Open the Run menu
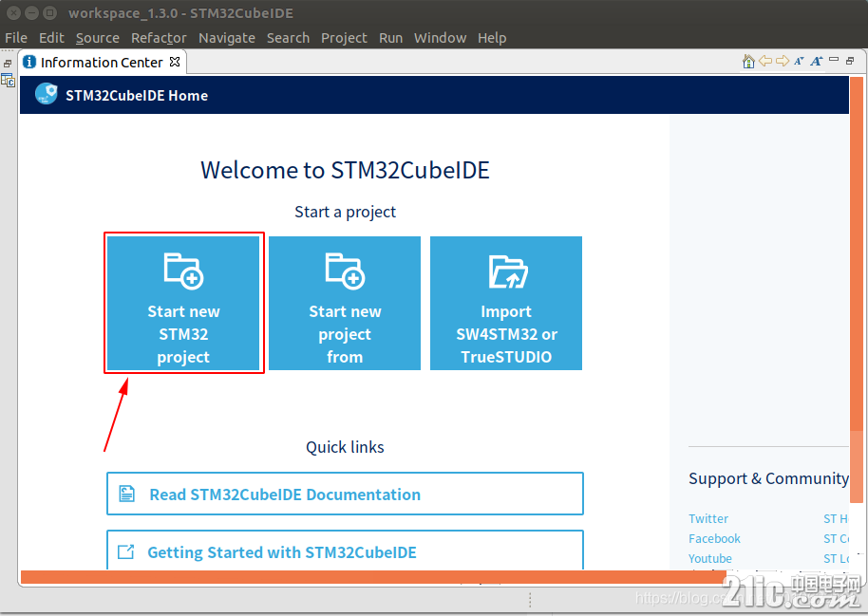Screen dimensions: 868x616 coord(391,38)
